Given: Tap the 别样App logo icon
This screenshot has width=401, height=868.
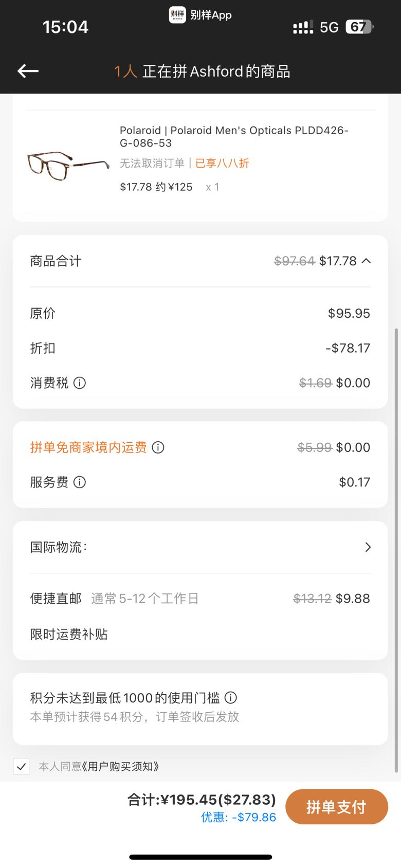Looking at the screenshot, I should click(x=177, y=14).
